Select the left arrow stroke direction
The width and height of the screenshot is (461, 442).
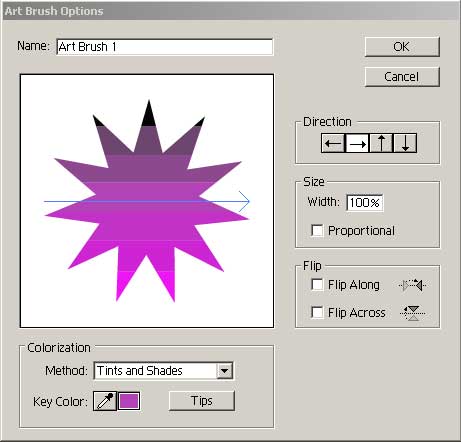coord(333,143)
